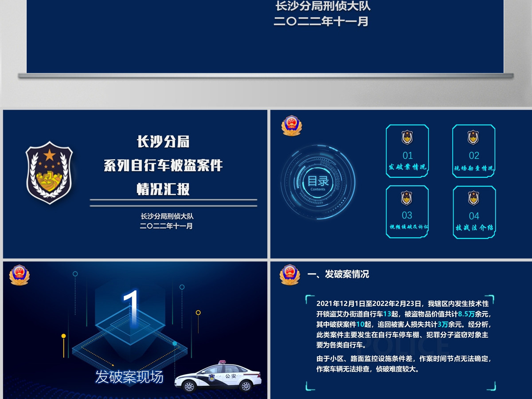The width and height of the screenshot is (532, 399).
Task: Click the shield badge in the 02 card
Action: coord(473,137)
